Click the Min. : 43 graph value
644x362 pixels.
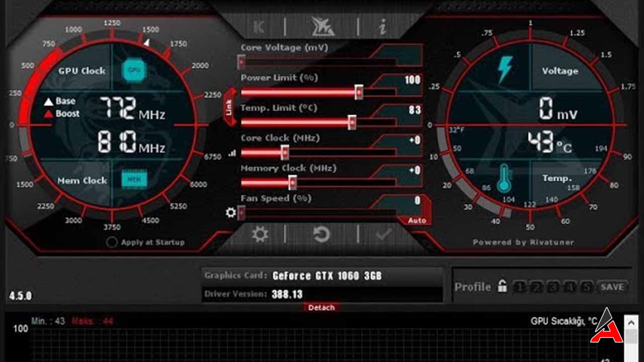48,321
